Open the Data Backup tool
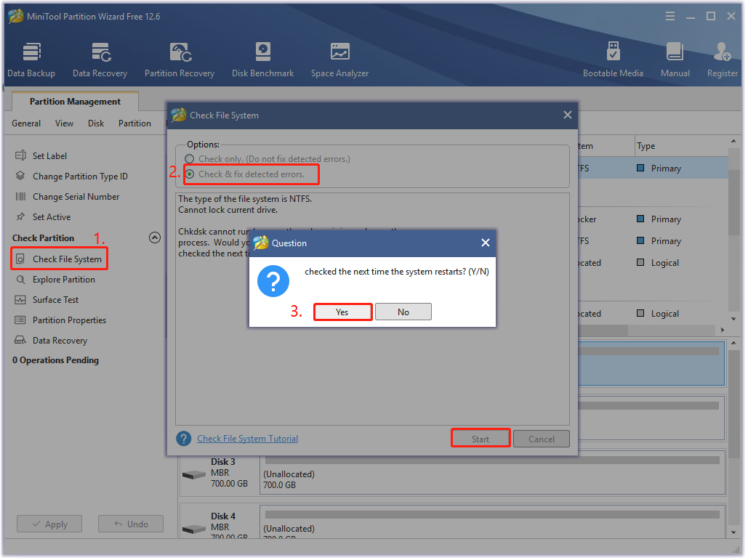This screenshot has height=560, width=748. point(31,60)
